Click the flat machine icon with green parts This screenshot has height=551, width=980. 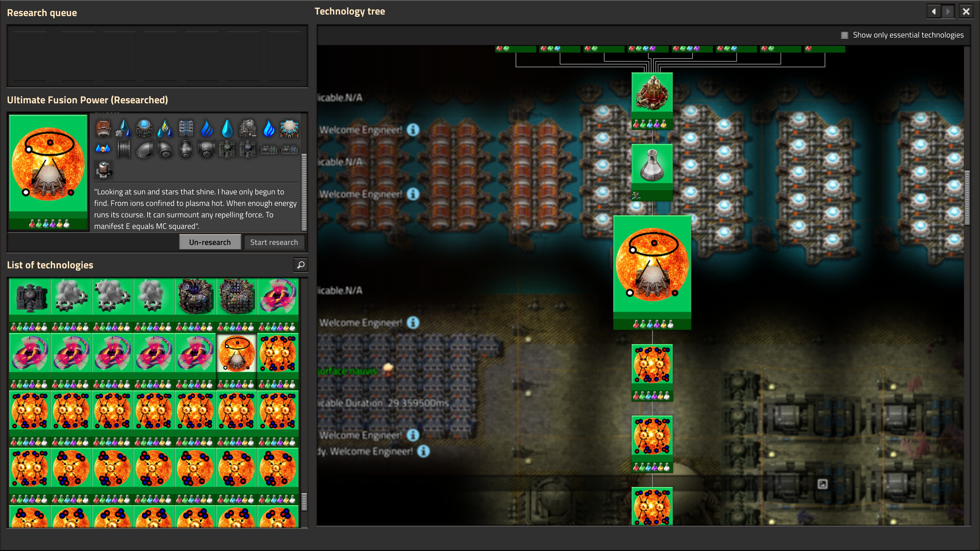[x=268, y=149]
